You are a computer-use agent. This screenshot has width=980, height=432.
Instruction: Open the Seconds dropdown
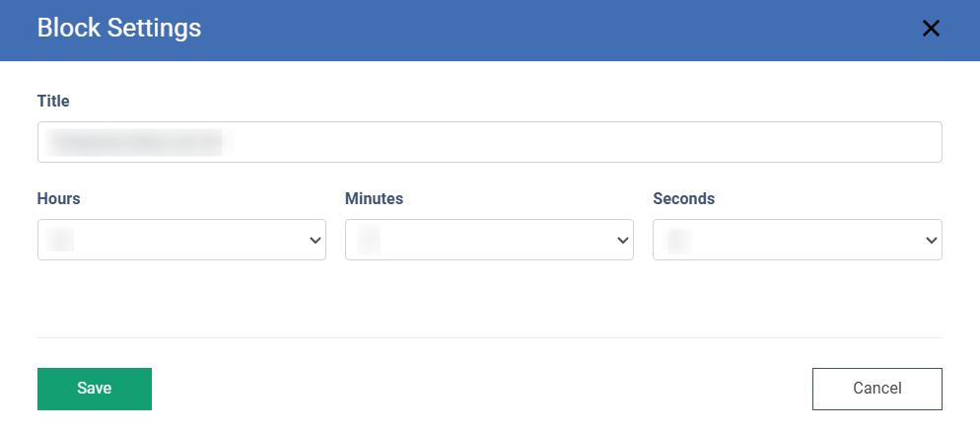[x=797, y=240]
